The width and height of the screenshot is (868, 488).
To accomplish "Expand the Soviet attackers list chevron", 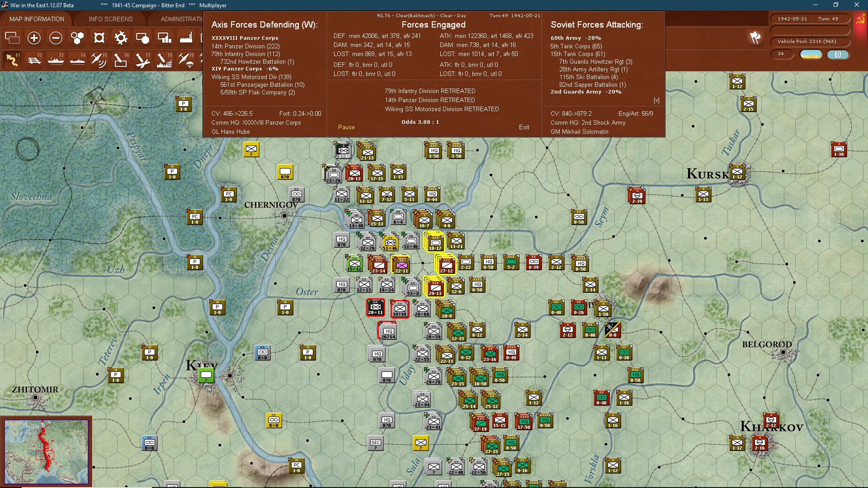I will click(x=656, y=100).
